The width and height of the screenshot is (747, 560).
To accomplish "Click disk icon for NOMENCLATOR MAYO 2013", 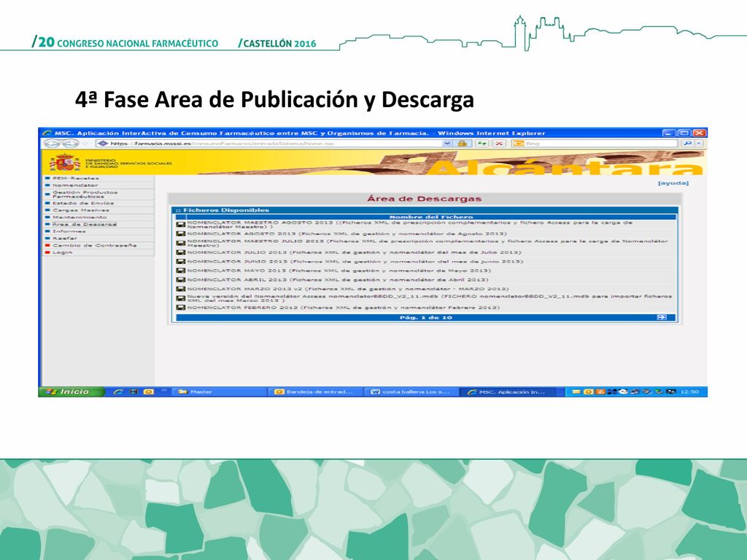I will (181, 271).
